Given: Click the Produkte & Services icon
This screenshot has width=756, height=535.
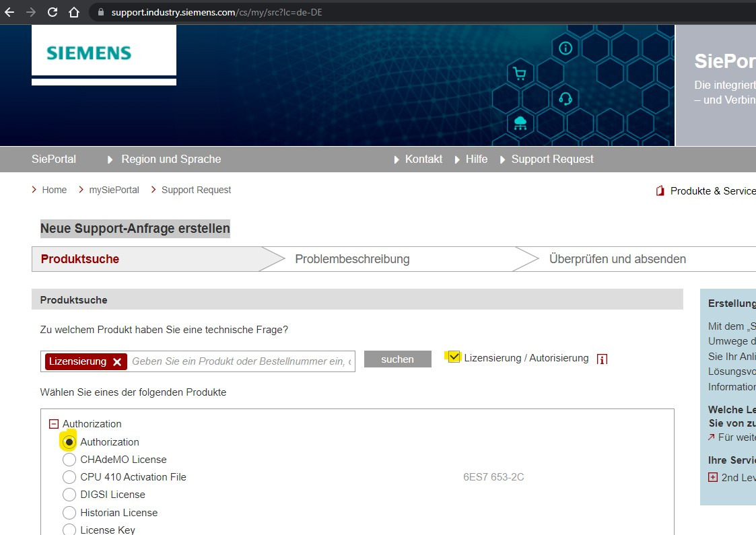Looking at the screenshot, I should point(660,191).
